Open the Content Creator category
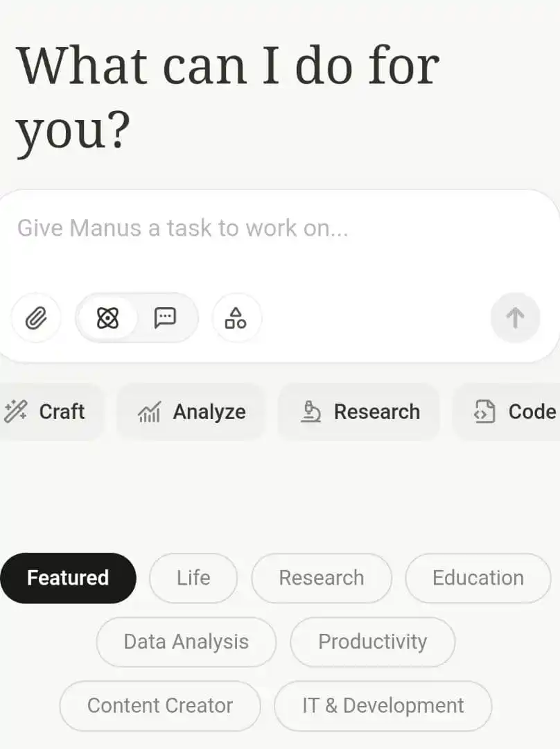 click(160, 705)
